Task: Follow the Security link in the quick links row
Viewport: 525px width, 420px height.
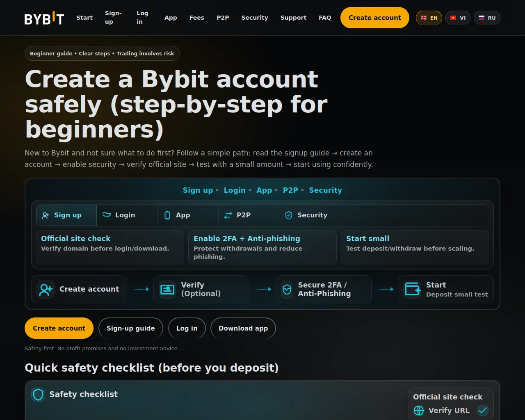Action: click(x=325, y=190)
